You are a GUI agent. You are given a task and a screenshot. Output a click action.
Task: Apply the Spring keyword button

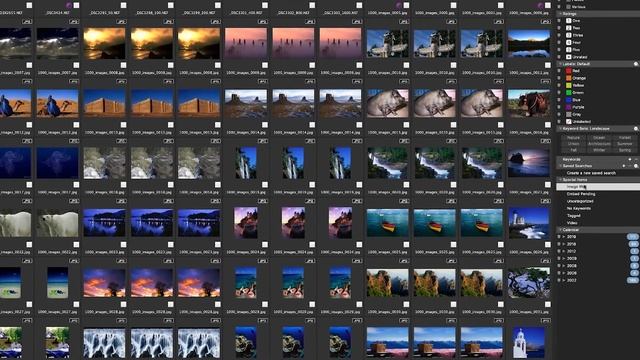click(624, 150)
